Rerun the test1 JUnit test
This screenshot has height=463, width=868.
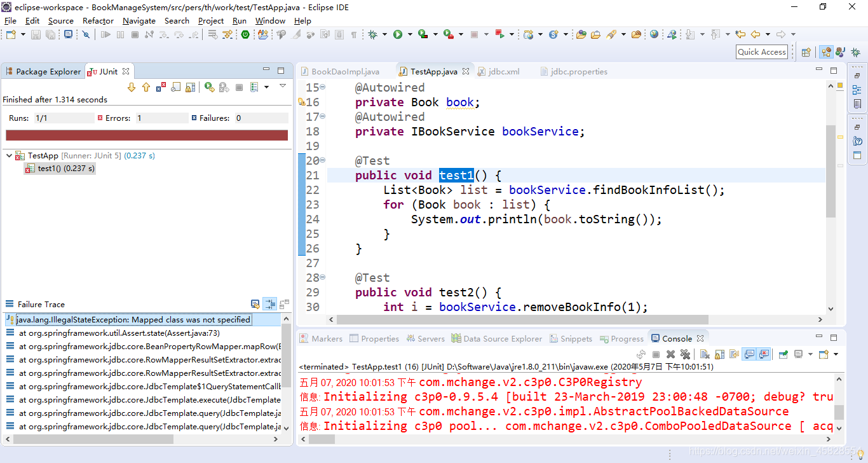click(x=209, y=87)
